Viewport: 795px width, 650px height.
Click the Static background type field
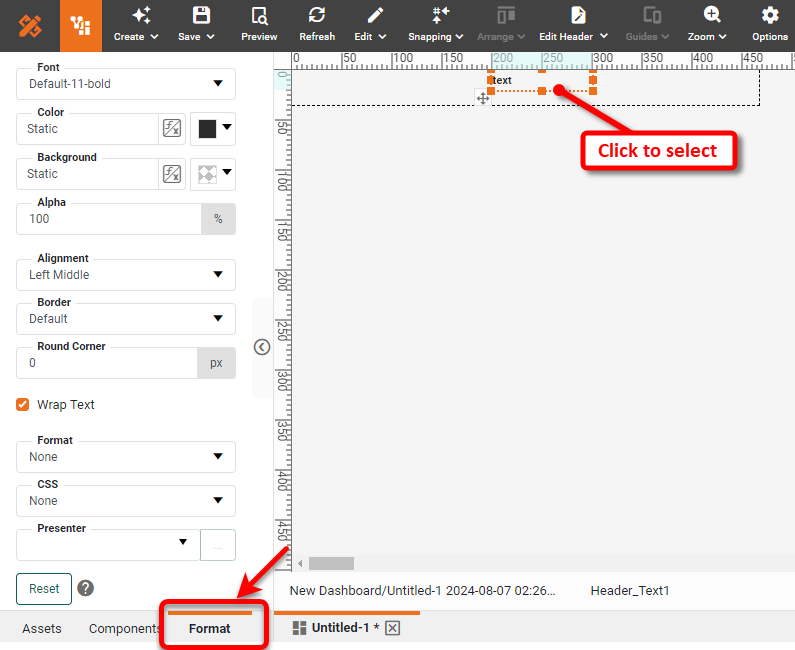87,174
